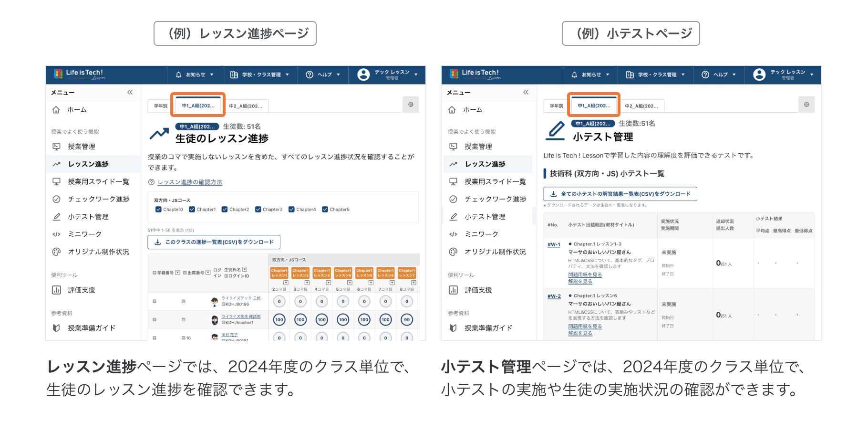Click the gear settings icon on quiz management page
Screen dimensions: 868x422
point(806,105)
